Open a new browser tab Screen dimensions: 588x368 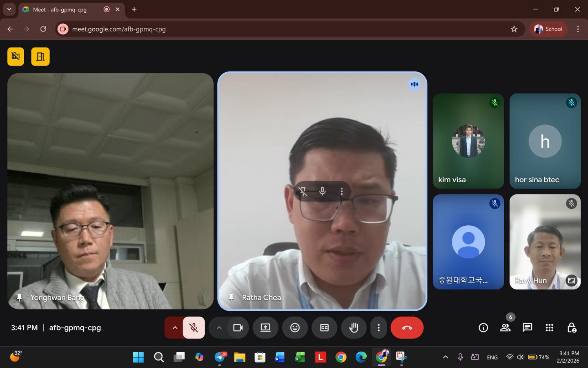point(134,9)
